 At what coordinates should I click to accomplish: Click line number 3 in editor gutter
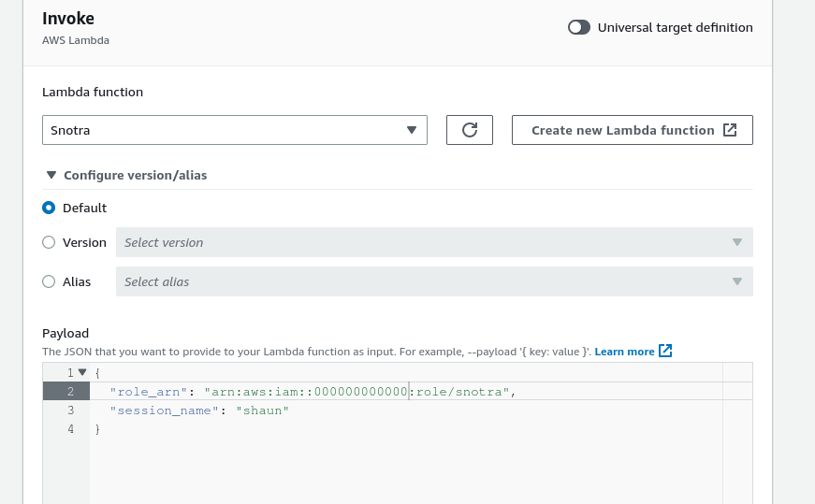(70, 410)
